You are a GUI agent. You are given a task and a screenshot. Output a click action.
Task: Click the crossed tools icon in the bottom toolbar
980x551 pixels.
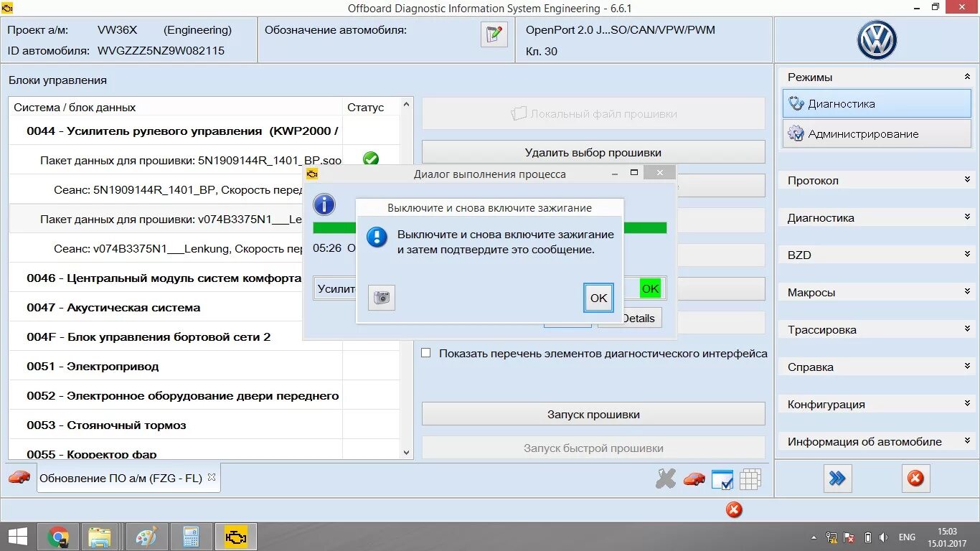[x=666, y=479]
